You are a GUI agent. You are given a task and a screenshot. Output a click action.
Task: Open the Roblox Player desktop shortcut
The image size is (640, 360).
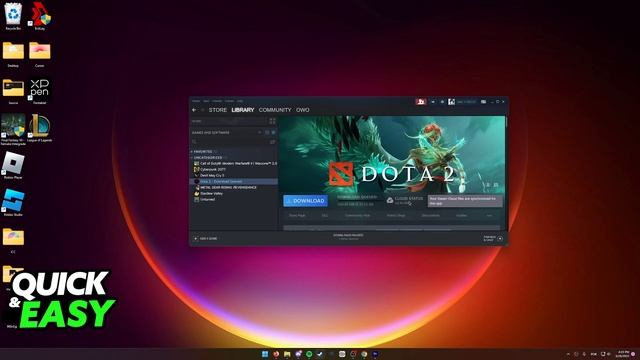pos(13,165)
